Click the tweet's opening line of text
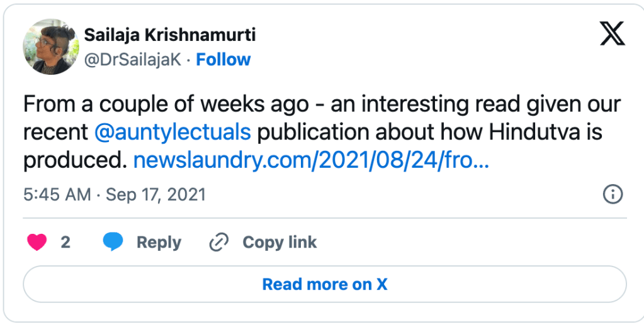Image resolution: width=644 pixels, height=325 pixels. click(x=322, y=104)
